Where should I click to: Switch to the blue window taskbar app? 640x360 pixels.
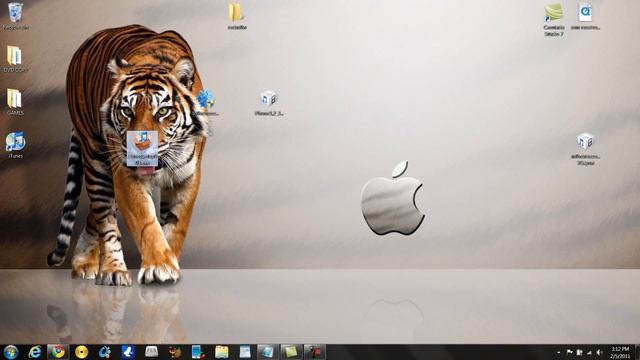coord(267,352)
